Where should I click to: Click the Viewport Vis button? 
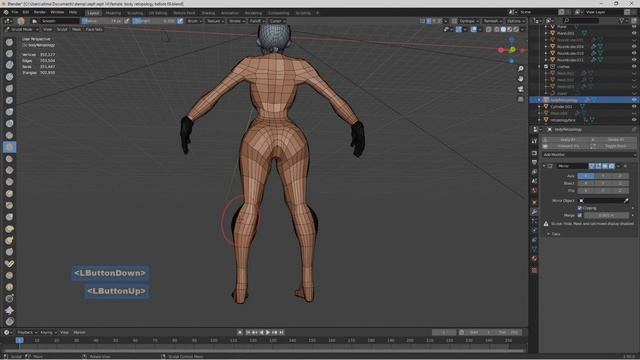(566, 146)
